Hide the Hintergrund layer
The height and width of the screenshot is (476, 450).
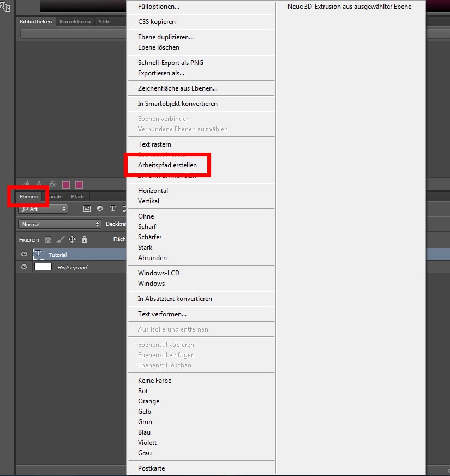tap(24, 267)
